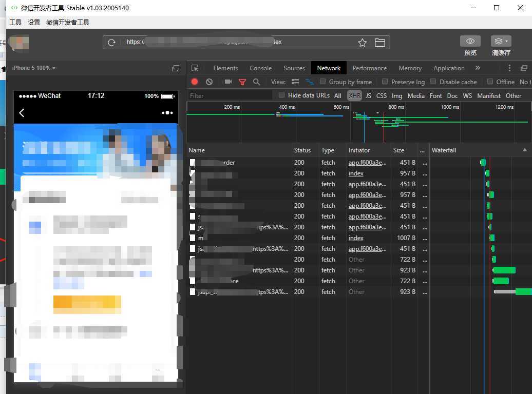Select the Network tab
This screenshot has height=394, width=532.
329,68
